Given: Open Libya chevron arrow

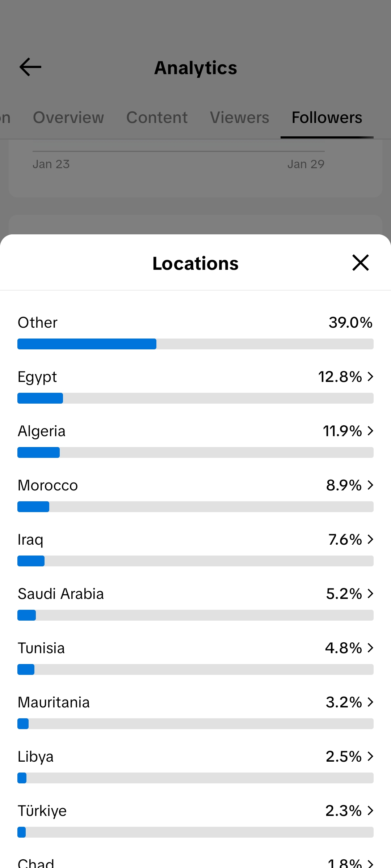Looking at the screenshot, I should point(370,757).
